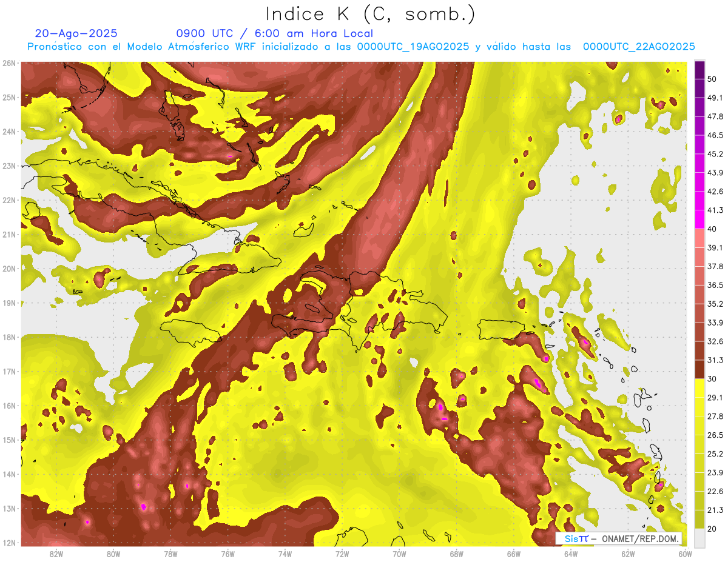
Task: Click the color bar value "25.2"
Action: [715, 453]
